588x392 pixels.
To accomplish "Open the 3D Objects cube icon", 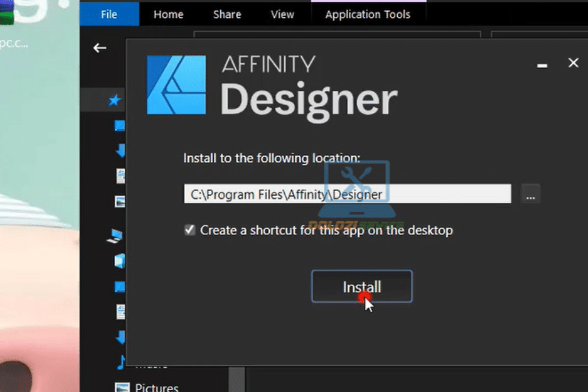I will (x=120, y=261).
